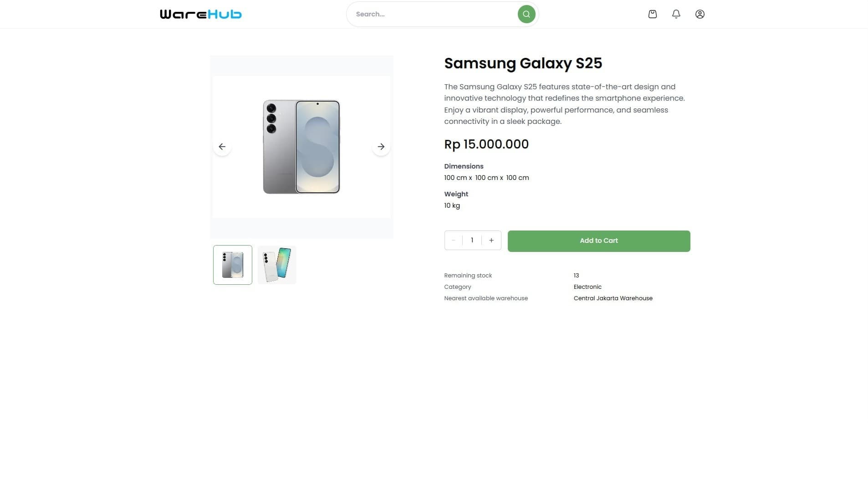Increase quantity using the plus icon
The height and width of the screenshot is (492, 868).
(x=491, y=240)
